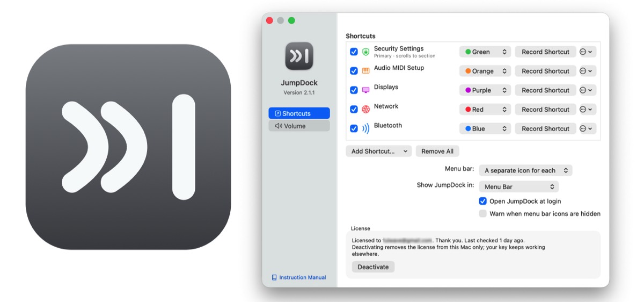Record Shortcut for Security Settings
644x302 pixels.
(x=546, y=52)
